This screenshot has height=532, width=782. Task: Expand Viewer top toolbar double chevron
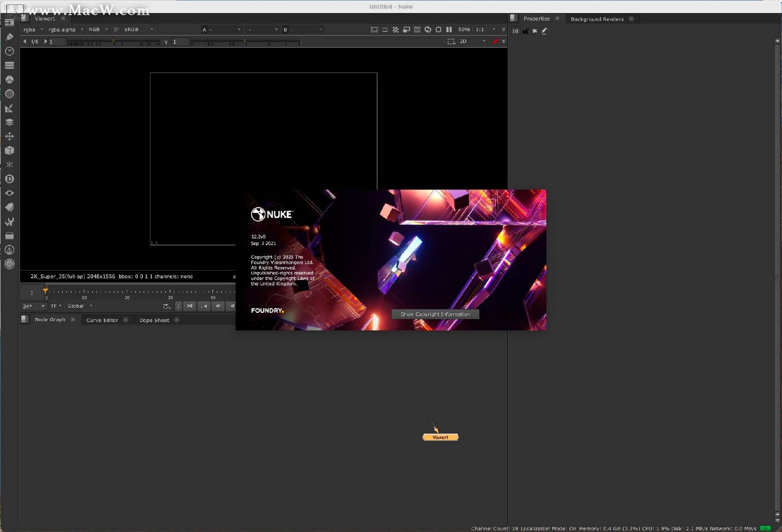[x=503, y=30]
